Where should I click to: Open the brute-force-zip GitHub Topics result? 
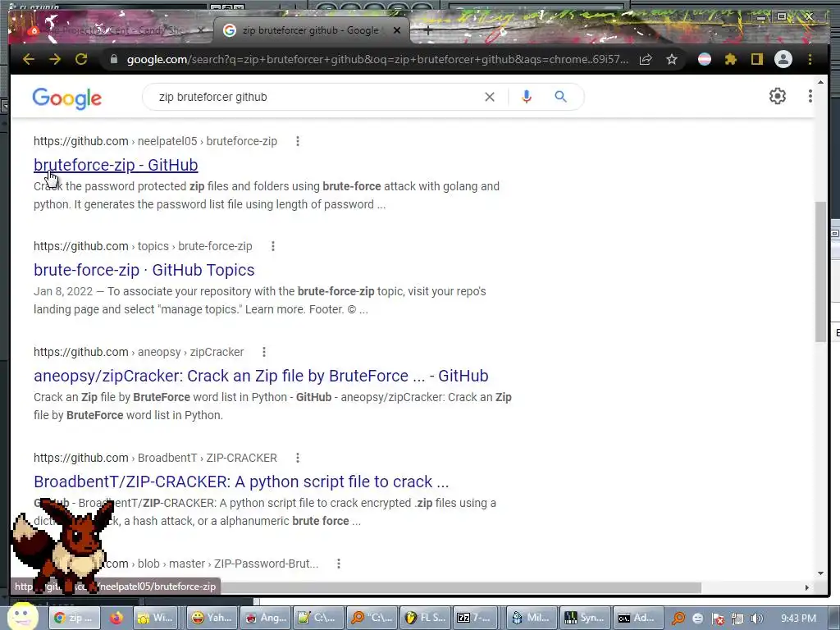(144, 270)
